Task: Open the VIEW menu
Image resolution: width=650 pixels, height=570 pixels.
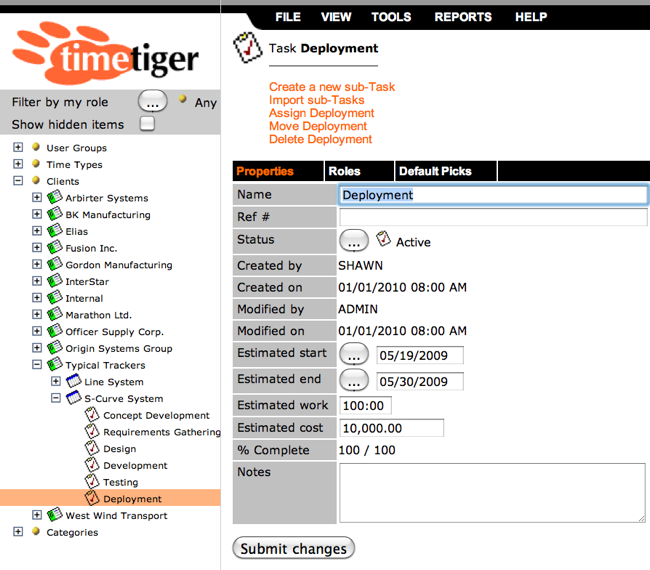Action: click(x=336, y=17)
